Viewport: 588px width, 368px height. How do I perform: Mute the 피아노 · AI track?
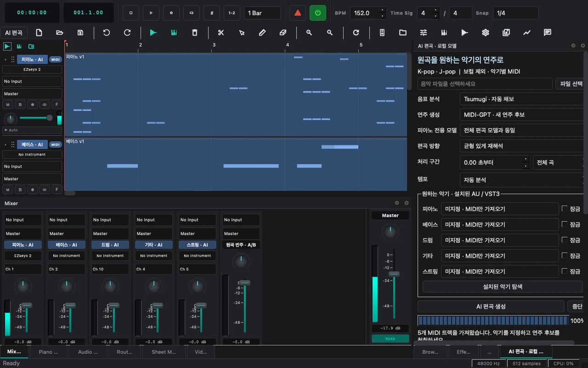8,104
